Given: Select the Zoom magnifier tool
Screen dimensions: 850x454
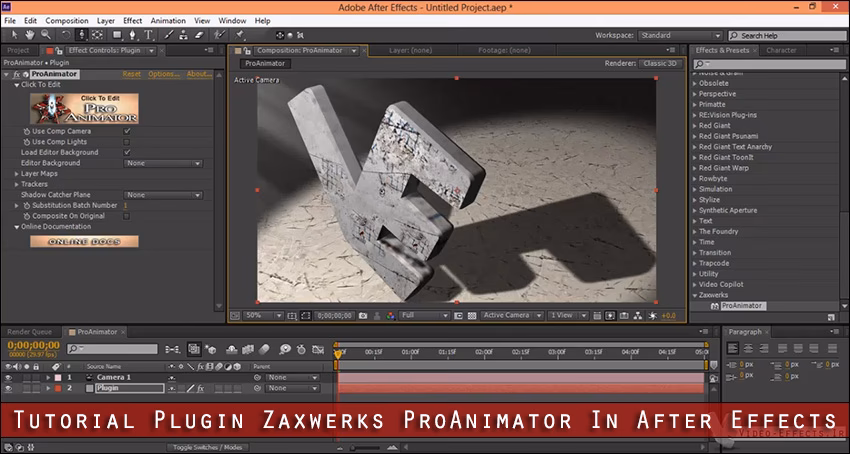Looking at the screenshot, I should coord(46,35).
